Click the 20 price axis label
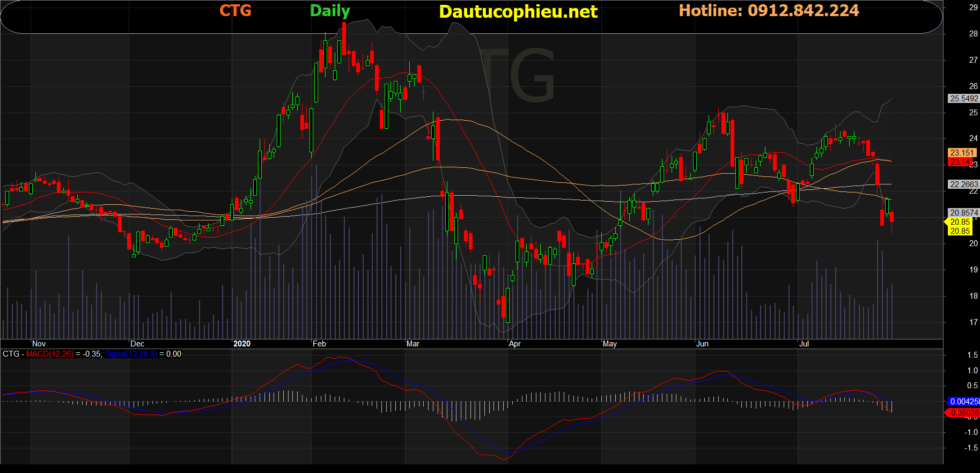 coord(973,243)
